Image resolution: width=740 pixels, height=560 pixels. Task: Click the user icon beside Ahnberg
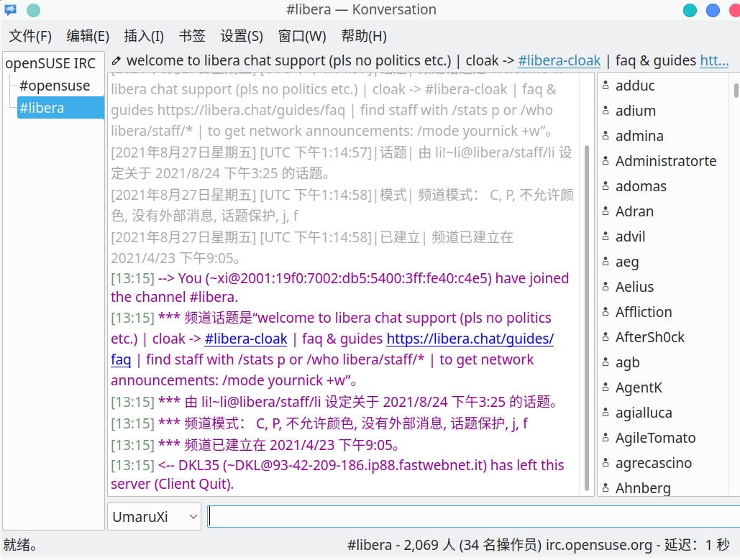pos(606,488)
